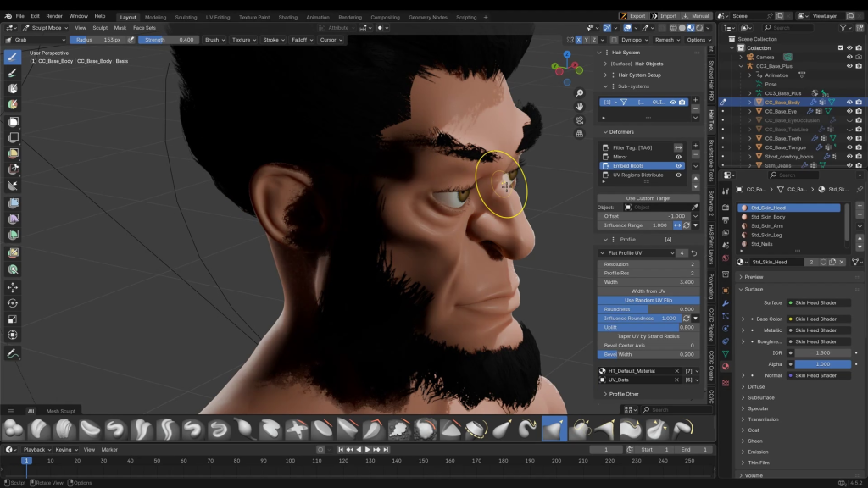Open the Render menu
Screen dimensions: 868x488
(54, 16)
